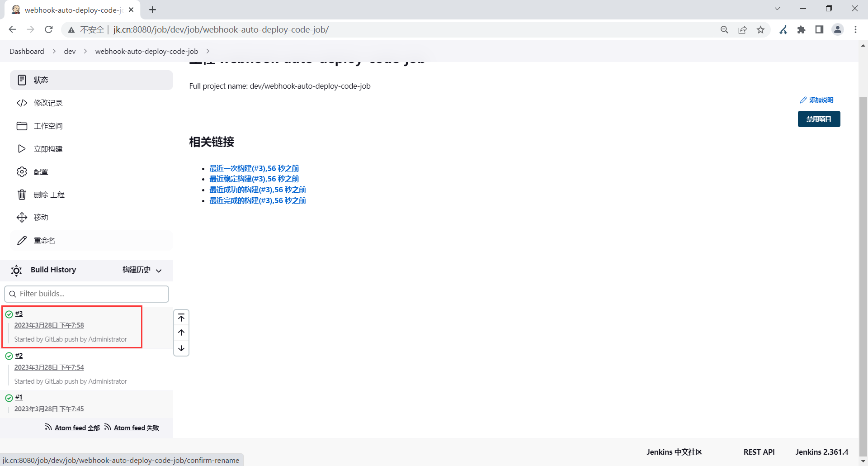Click the 禁用项目 disable project button

pos(819,119)
